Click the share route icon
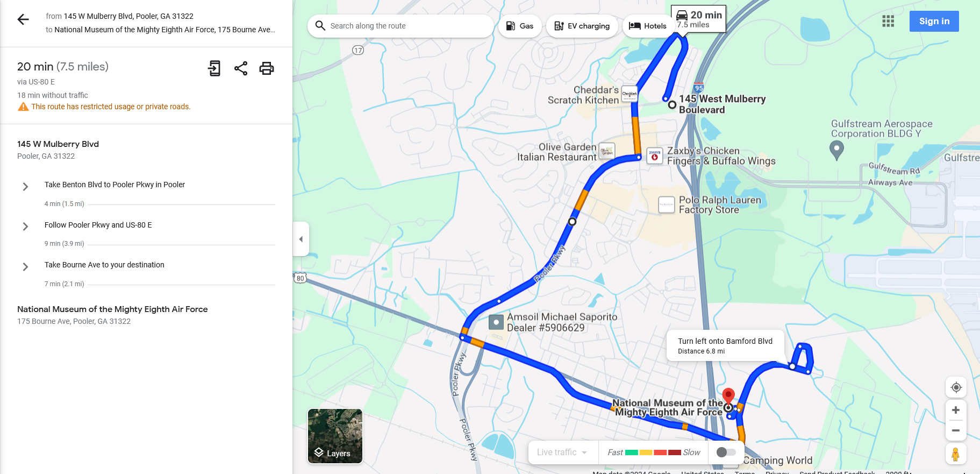Screen dimensions: 980x474 241,68
